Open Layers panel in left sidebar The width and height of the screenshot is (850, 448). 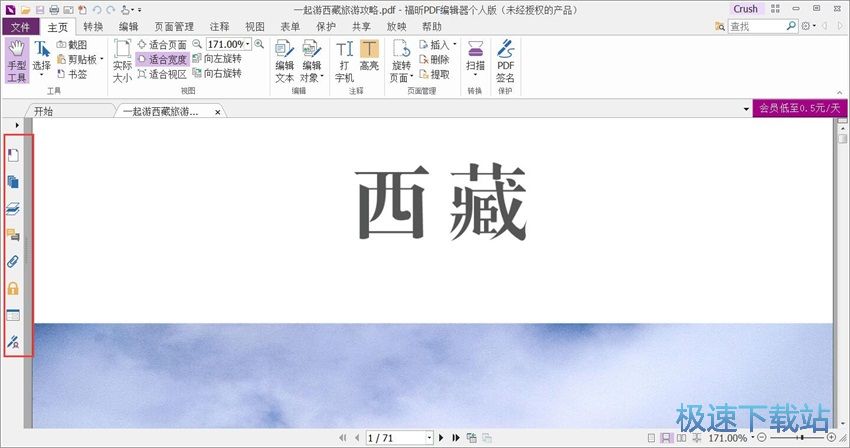coord(13,208)
